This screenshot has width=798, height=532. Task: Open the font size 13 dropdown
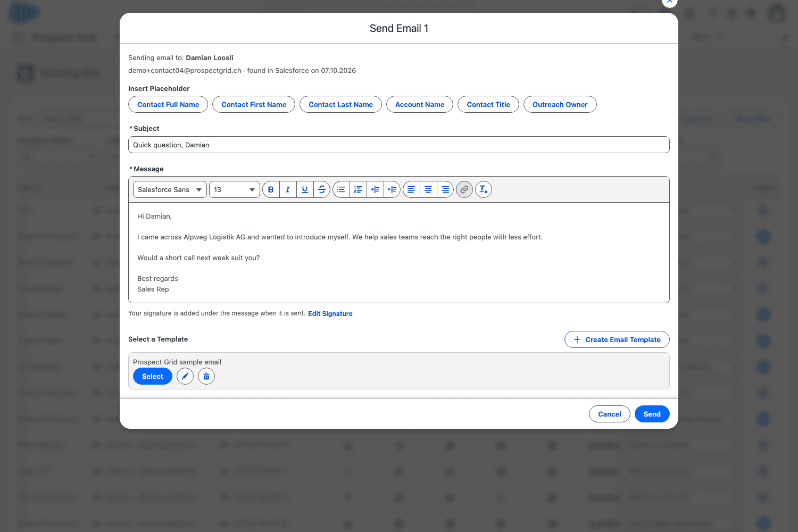(x=235, y=189)
